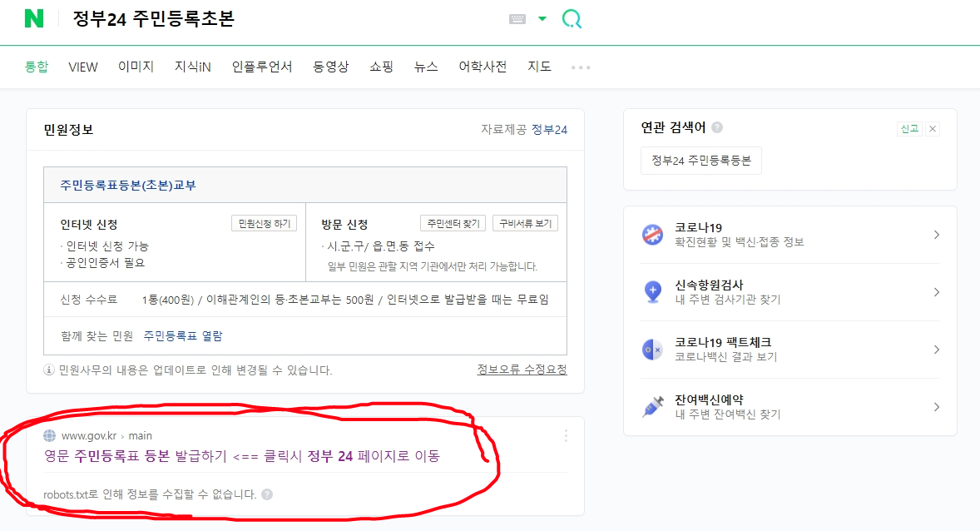Open 코로나19 확진현황 chevron arrow
The height and width of the screenshot is (531, 980).
(936, 235)
